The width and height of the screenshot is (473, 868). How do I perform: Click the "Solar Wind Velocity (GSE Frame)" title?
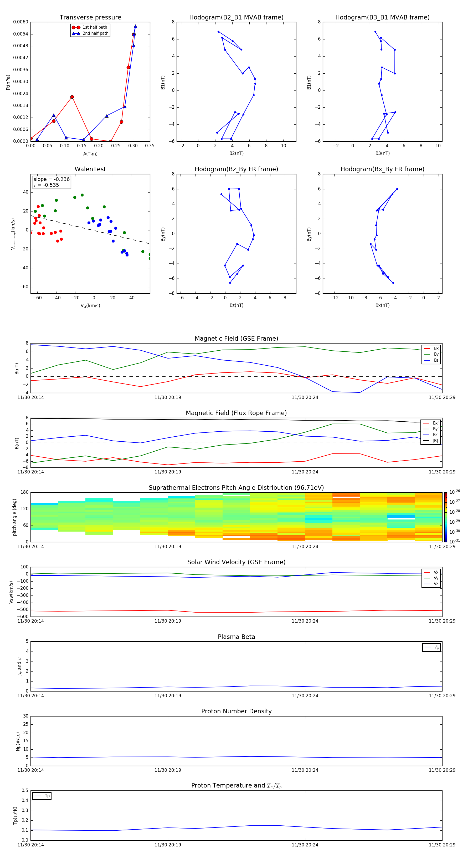coord(236,562)
